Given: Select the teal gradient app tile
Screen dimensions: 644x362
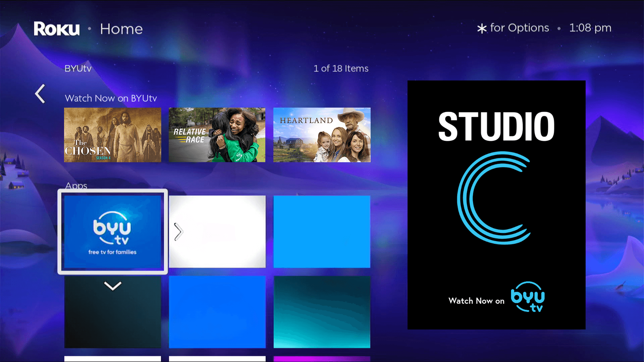Looking at the screenshot, I should pos(322,312).
